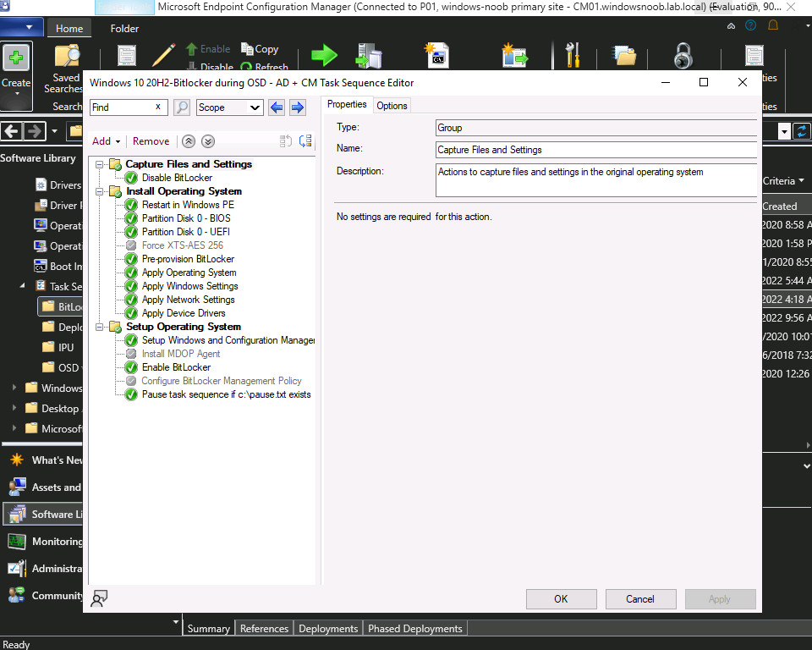812x650 pixels.
Task: Select the disabled Install MDOP Agent step
Action: pyautogui.click(x=181, y=354)
